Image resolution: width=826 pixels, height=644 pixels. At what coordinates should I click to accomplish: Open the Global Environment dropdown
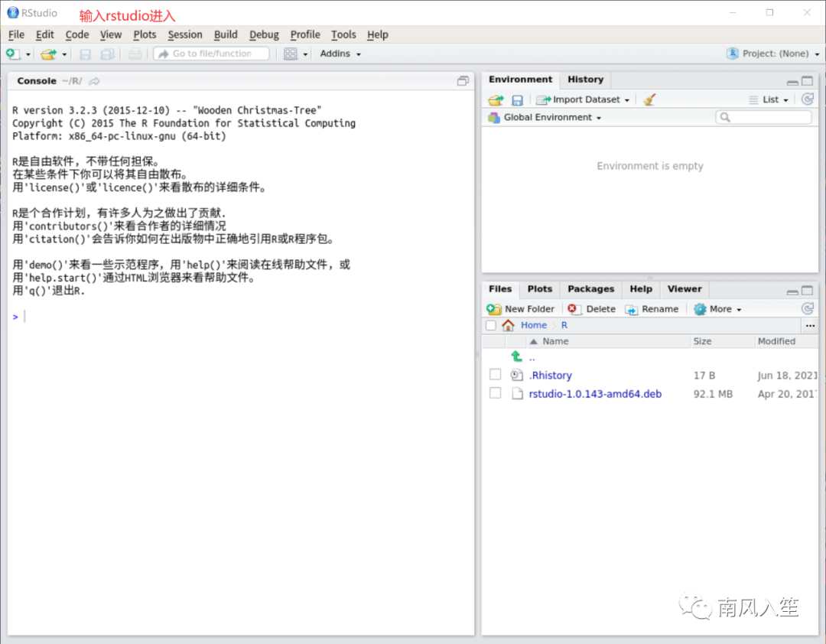coord(545,118)
